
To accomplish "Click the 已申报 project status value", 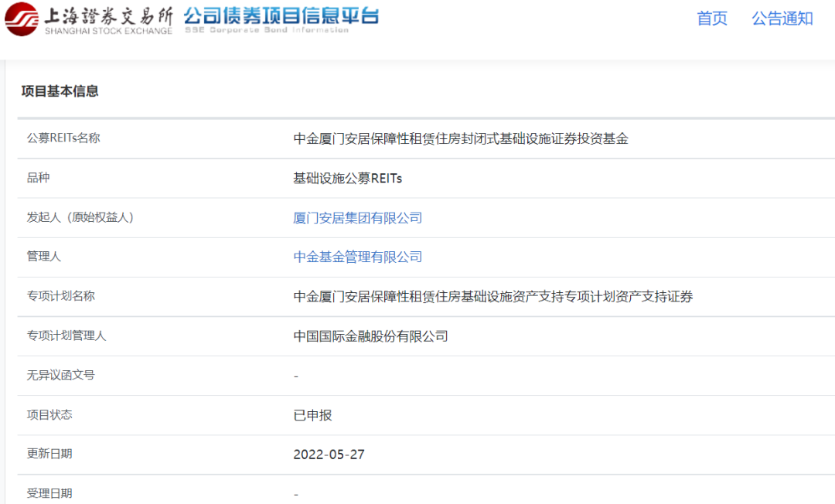I will [312, 414].
